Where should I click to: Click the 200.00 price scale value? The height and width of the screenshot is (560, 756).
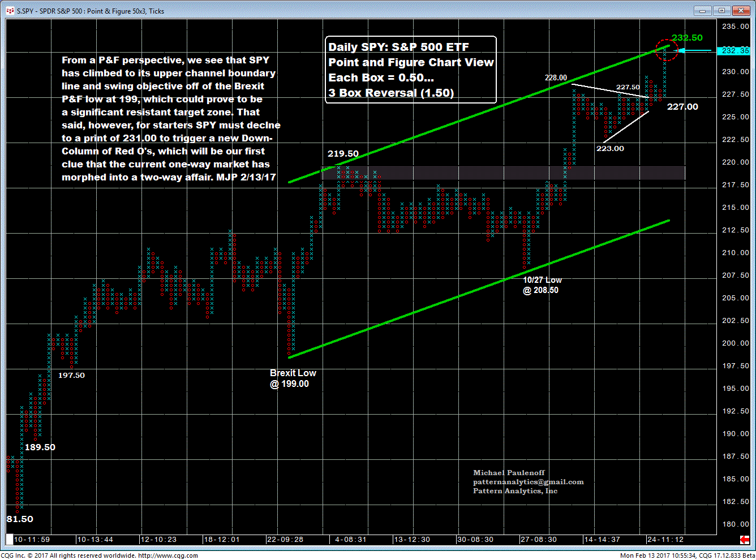[736, 343]
